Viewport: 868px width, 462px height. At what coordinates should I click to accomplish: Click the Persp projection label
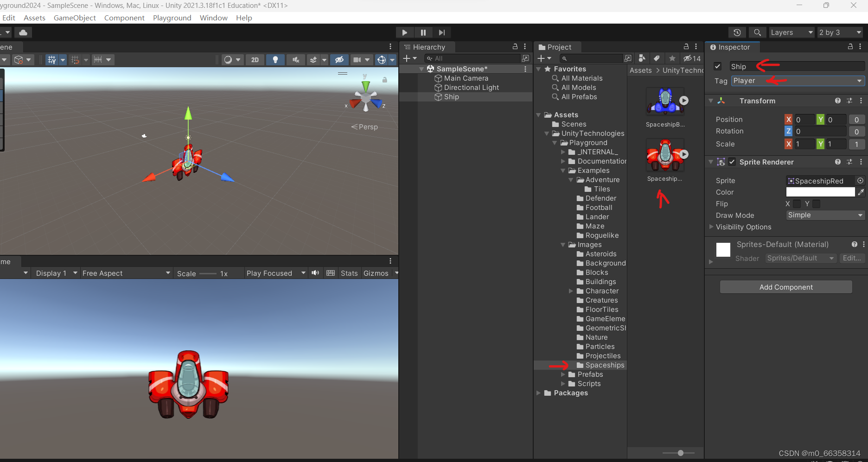pos(368,127)
